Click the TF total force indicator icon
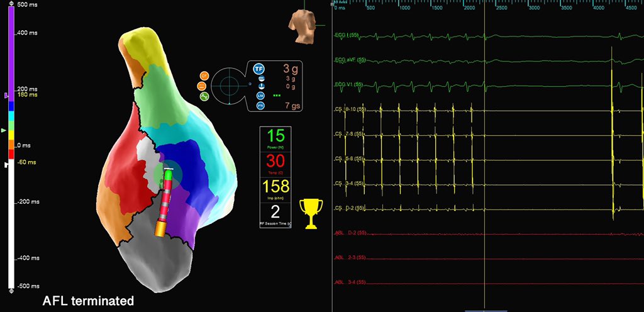Screen dimensions: 644x312 click(x=258, y=69)
